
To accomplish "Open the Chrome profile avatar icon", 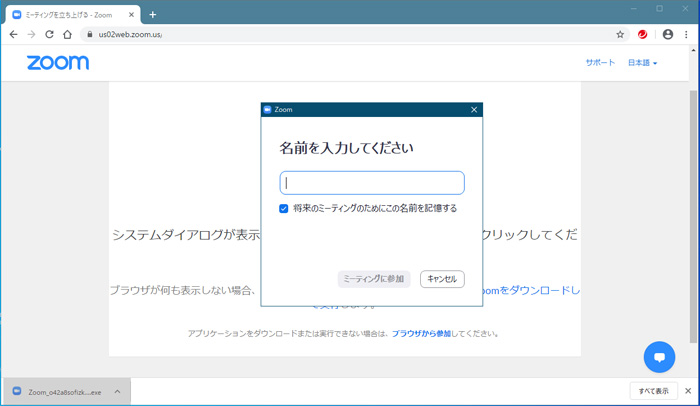I will coord(668,34).
